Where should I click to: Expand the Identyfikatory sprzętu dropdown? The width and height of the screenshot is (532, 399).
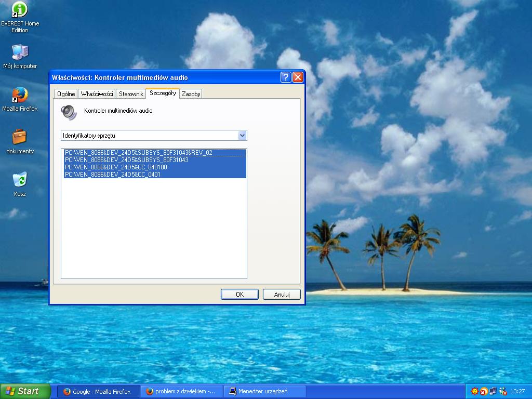242,136
